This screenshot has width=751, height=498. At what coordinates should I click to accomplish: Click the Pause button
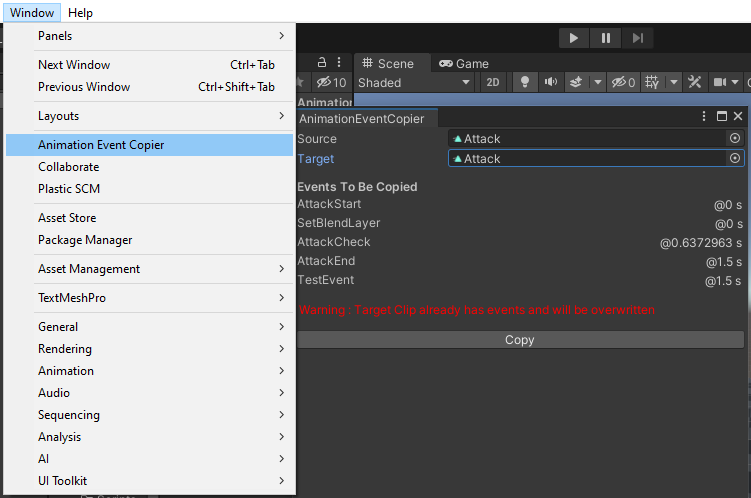click(x=606, y=38)
